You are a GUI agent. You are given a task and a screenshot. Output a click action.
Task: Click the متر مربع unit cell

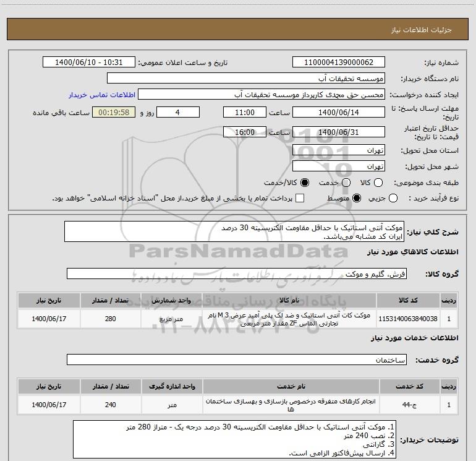click(171, 319)
